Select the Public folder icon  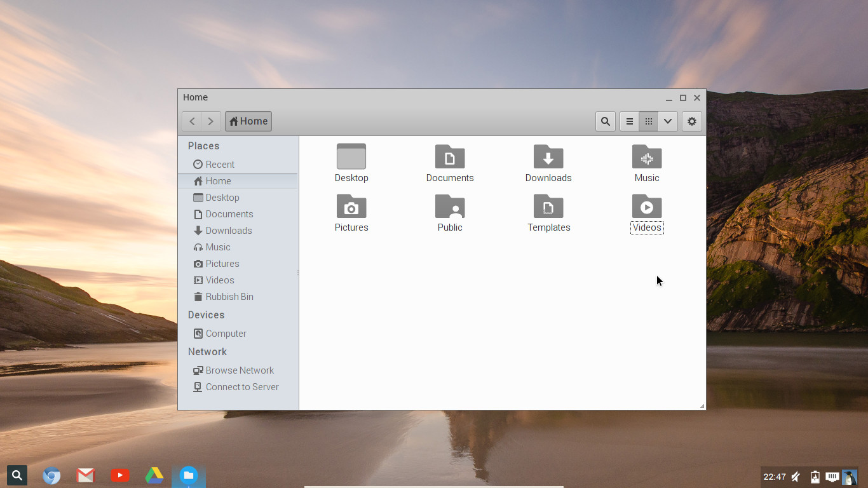pyautogui.click(x=450, y=206)
